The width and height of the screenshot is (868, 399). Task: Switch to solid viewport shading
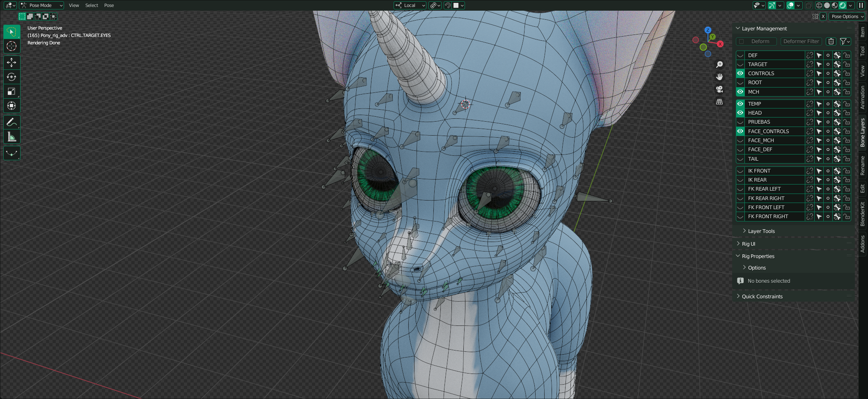pyautogui.click(x=827, y=5)
